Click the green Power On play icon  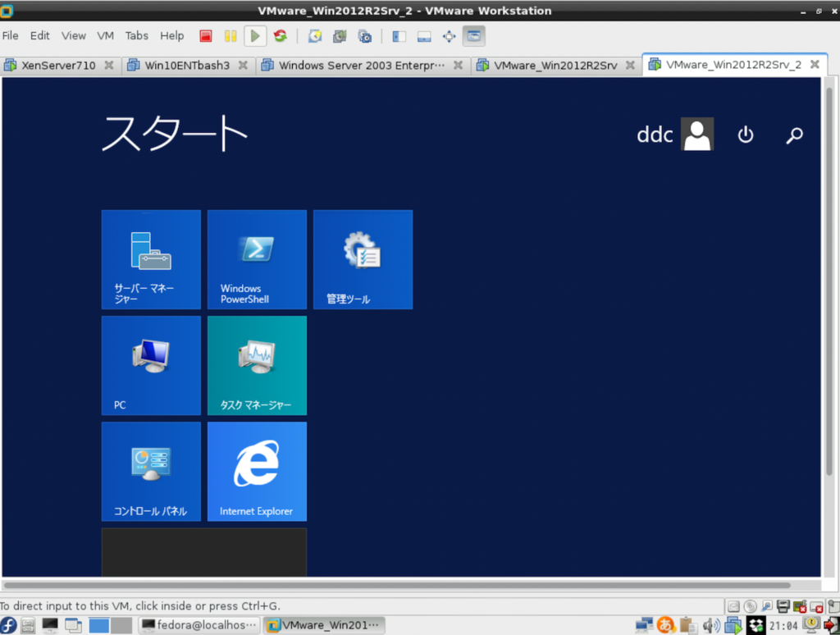click(x=255, y=36)
